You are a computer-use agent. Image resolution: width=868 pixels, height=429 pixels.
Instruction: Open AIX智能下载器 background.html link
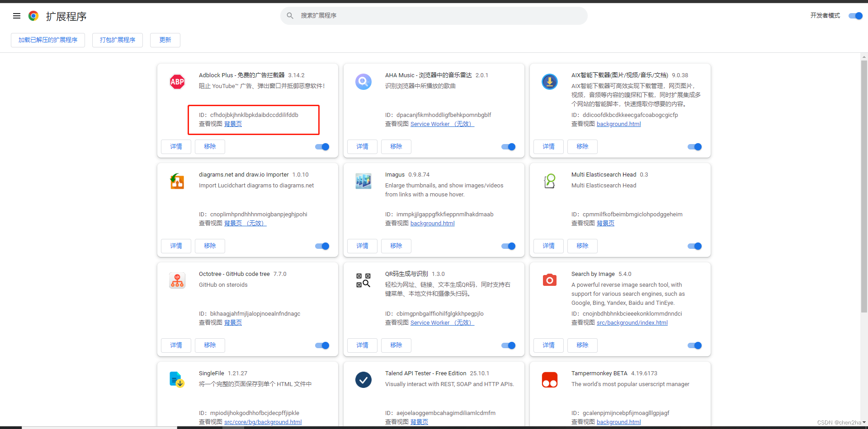[618, 124]
